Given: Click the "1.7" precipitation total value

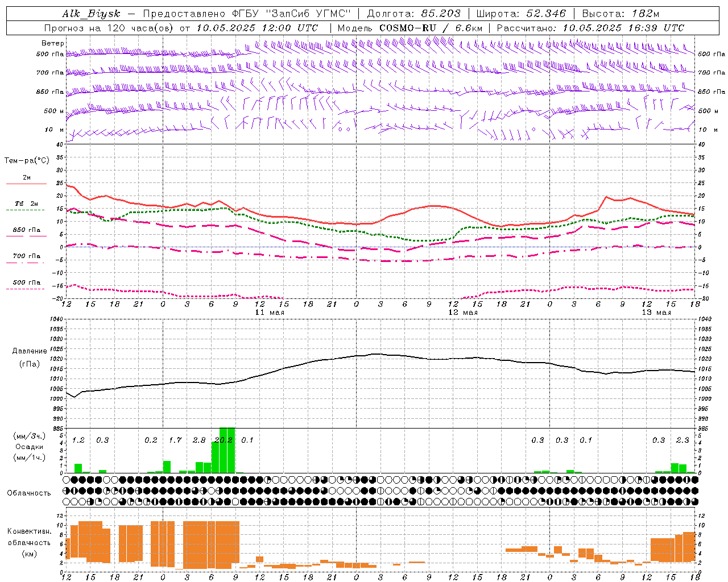Looking at the screenshot, I should click(175, 440).
